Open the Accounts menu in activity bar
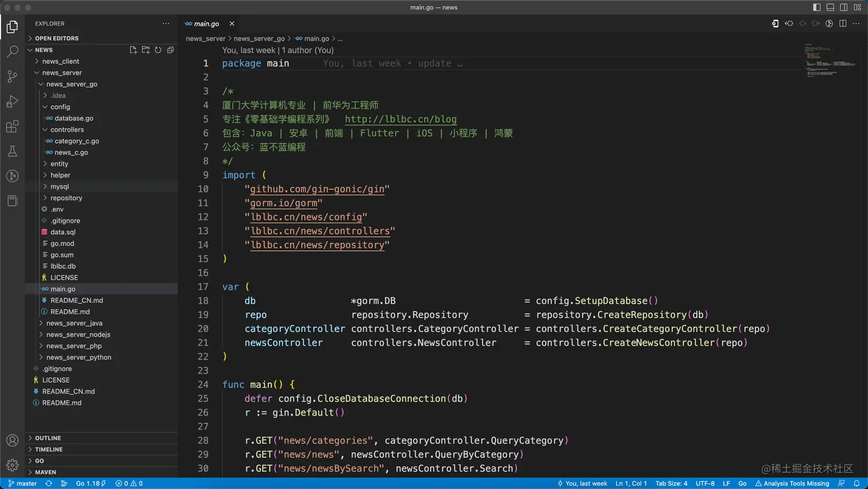The image size is (868, 489). [x=12, y=441]
